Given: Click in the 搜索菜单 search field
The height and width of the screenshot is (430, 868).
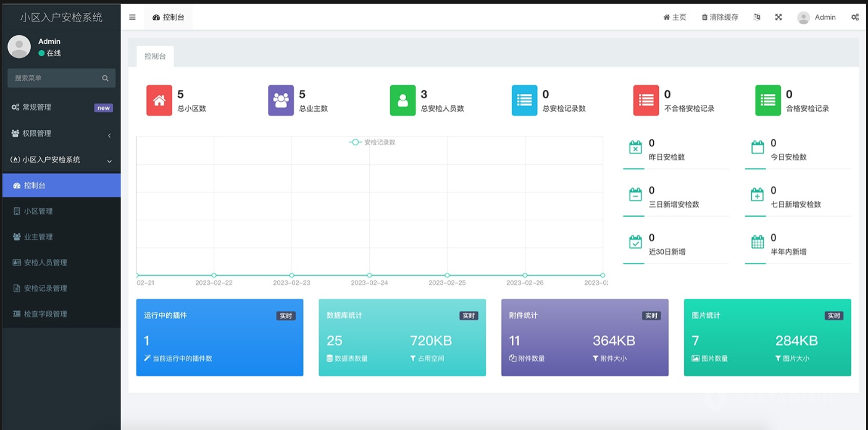Looking at the screenshot, I should point(54,78).
